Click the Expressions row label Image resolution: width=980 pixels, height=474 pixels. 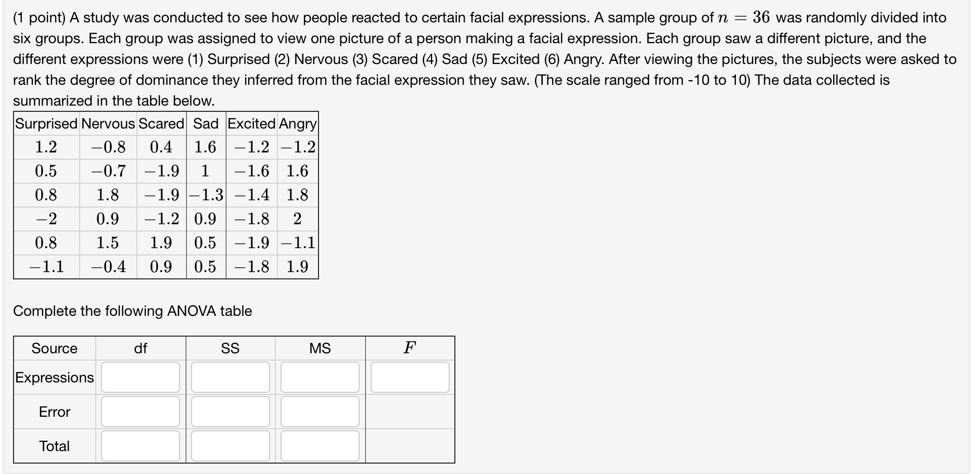(54, 377)
